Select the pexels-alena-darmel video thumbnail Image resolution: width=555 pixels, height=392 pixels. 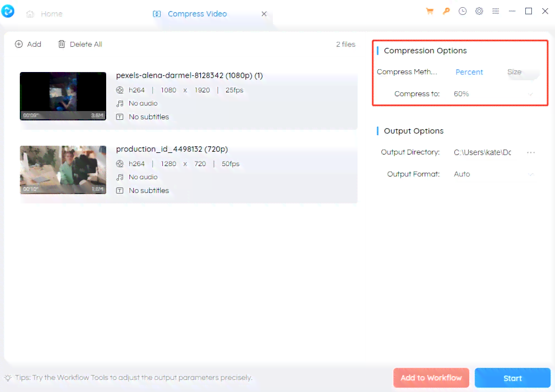(63, 96)
